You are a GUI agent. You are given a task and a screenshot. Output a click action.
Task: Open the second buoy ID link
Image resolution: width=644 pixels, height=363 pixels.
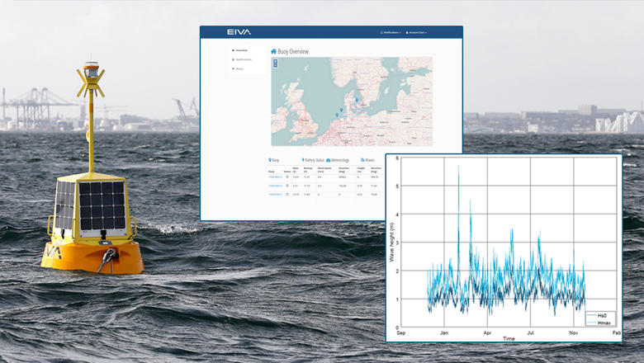tap(275, 186)
